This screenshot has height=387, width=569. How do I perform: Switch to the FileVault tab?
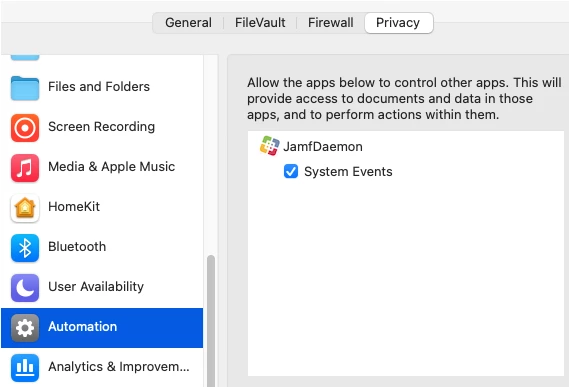(x=260, y=23)
